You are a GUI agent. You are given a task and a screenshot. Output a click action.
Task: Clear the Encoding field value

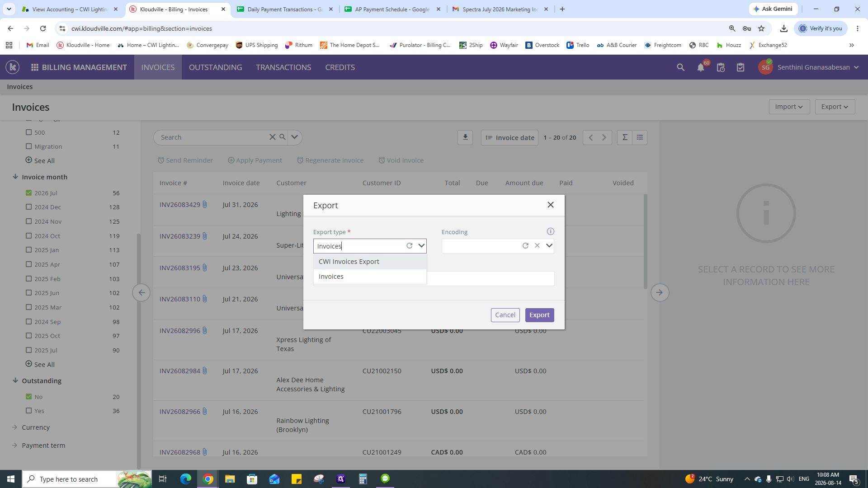(537, 246)
